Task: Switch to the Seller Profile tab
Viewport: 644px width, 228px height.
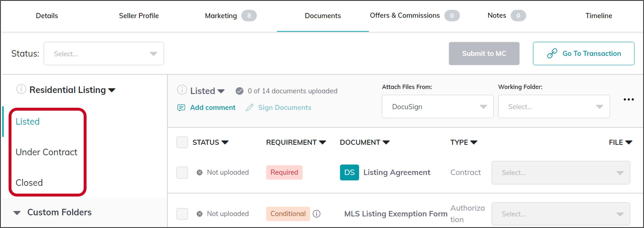Action: pyautogui.click(x=139, y=16)
